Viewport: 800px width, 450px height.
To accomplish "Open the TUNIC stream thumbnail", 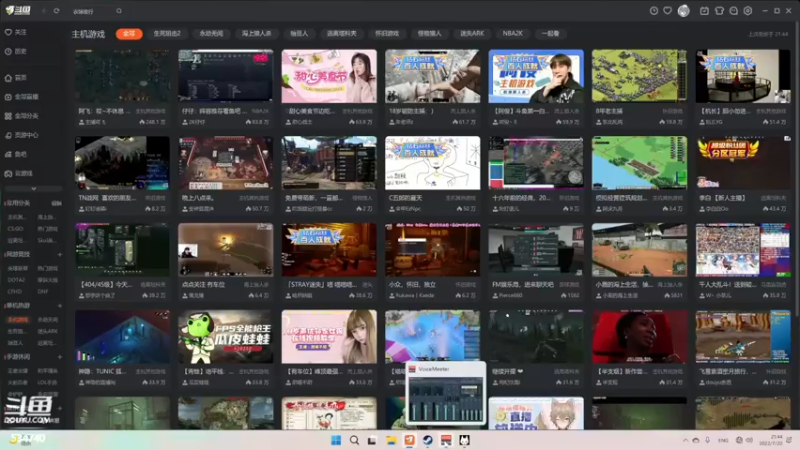I will tap(122, 337).
